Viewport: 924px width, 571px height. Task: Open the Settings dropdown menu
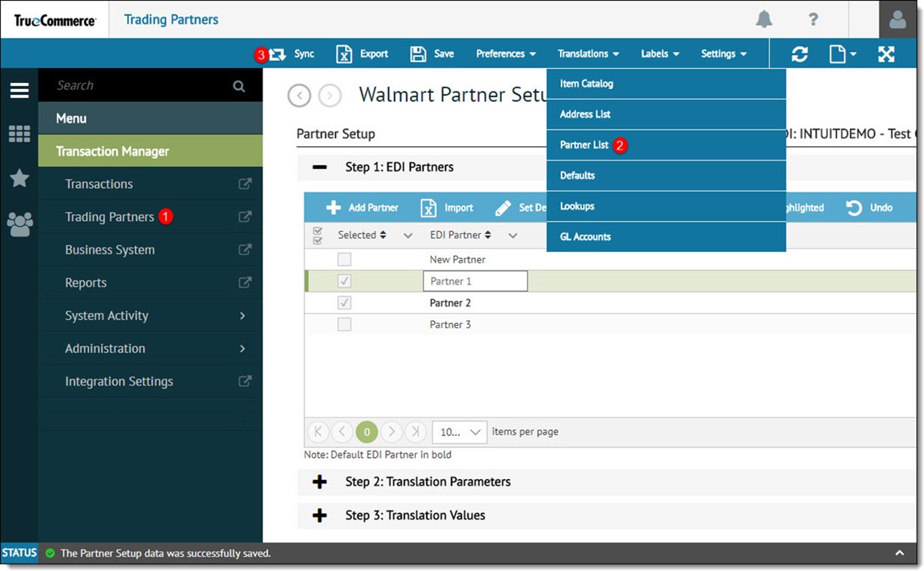point(723,54)
